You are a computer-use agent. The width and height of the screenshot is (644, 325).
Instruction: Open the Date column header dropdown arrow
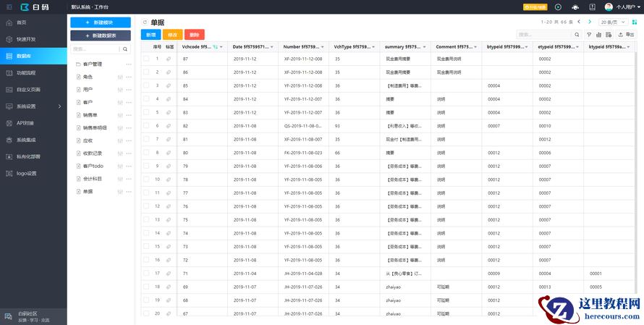click(272, 46)
